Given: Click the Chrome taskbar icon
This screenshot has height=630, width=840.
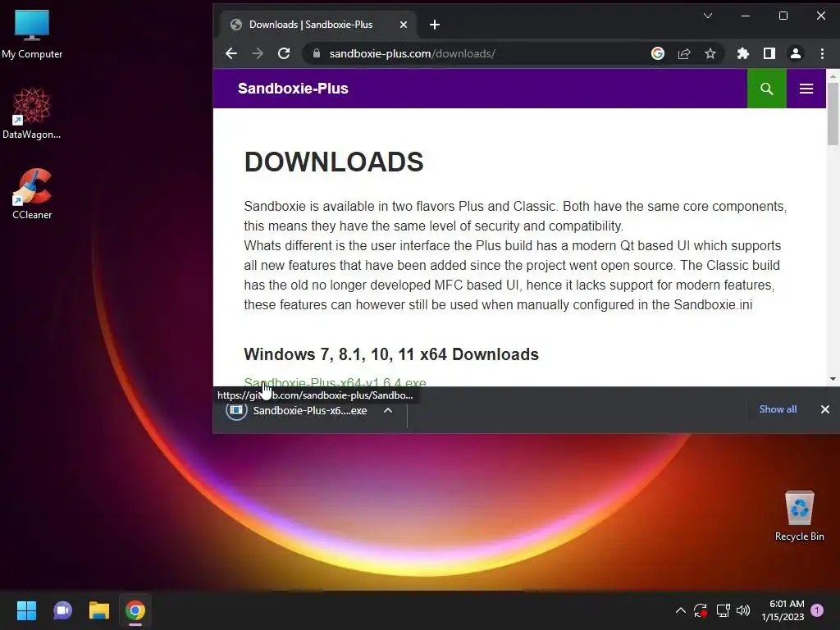Looking at the screenshot, I should [135, 610].
